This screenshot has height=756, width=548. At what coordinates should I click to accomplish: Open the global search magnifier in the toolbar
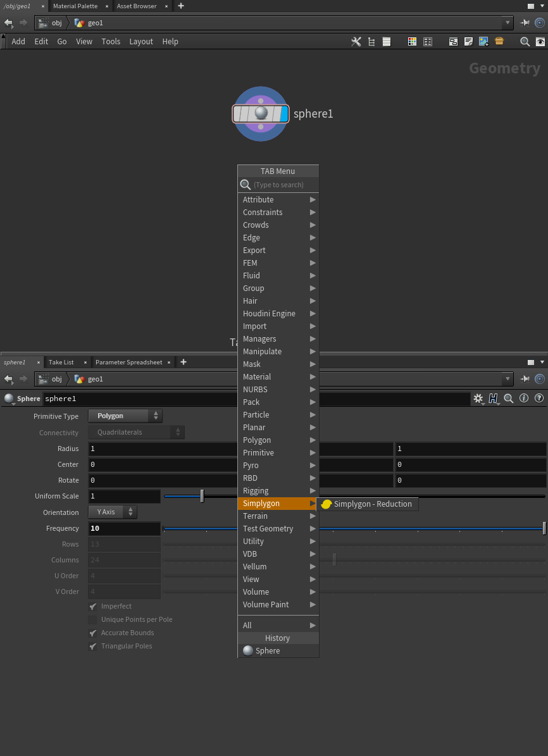click(525, 41)
